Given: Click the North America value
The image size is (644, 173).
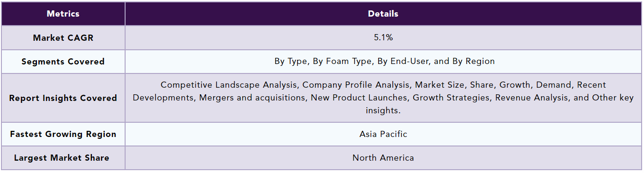Looking at the screenshot, I should tap(383, 158).
